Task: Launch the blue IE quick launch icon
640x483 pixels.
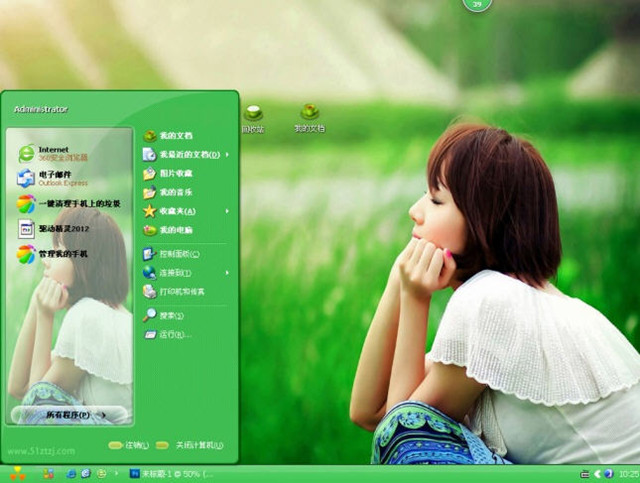Action: coord(71,474)
